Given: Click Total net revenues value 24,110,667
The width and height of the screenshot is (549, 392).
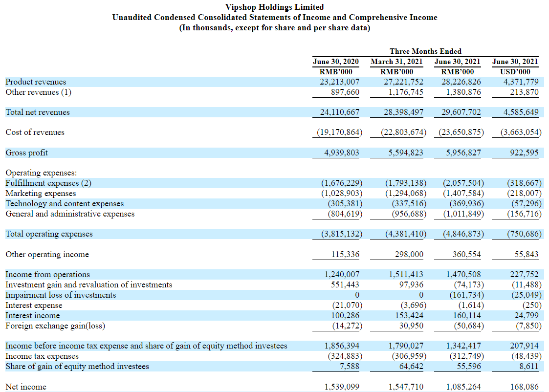Looking at the screenshot, I should tap(340, 112).
